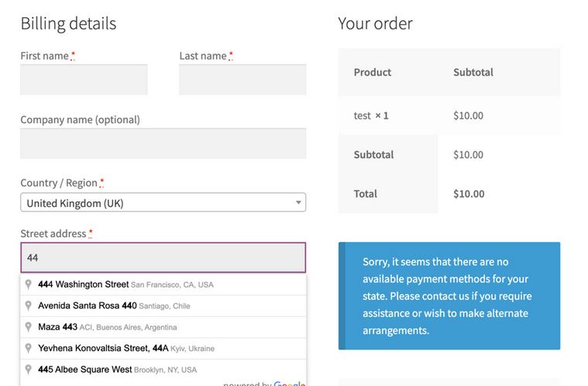Click the test × 1 product row
The width and height of the screenshot is (588, 386).
[x=449, y=115]
